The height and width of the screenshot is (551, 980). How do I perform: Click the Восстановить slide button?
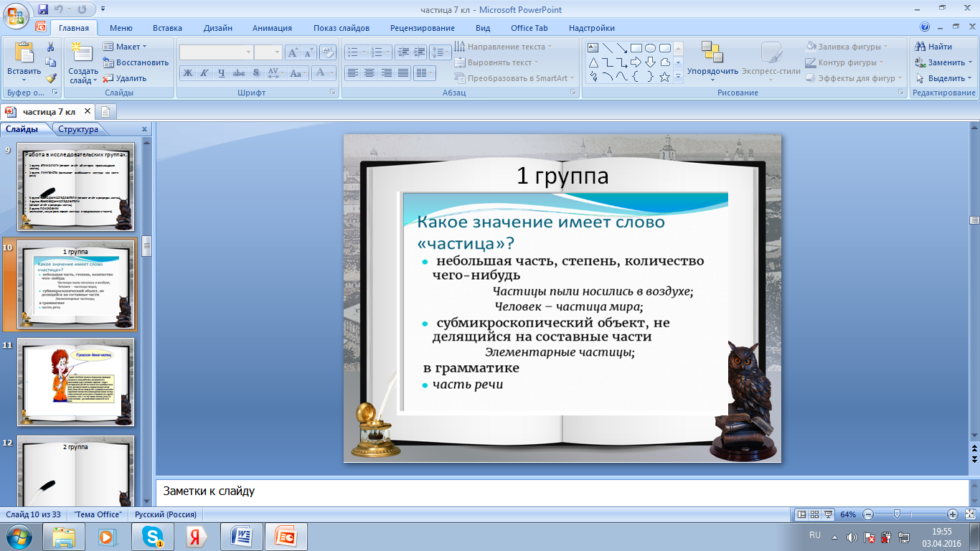(136, 62)
